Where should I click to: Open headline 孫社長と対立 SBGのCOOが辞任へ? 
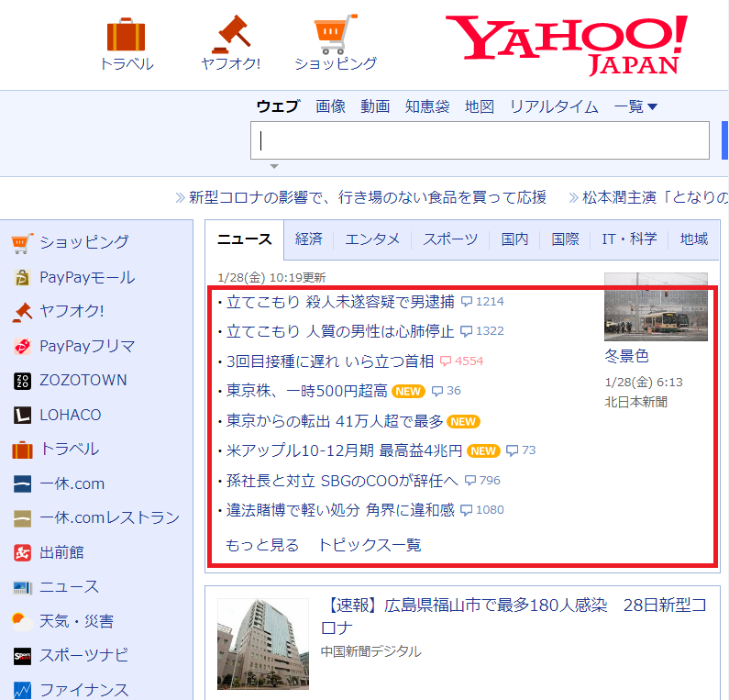click(x=342, y=481)
